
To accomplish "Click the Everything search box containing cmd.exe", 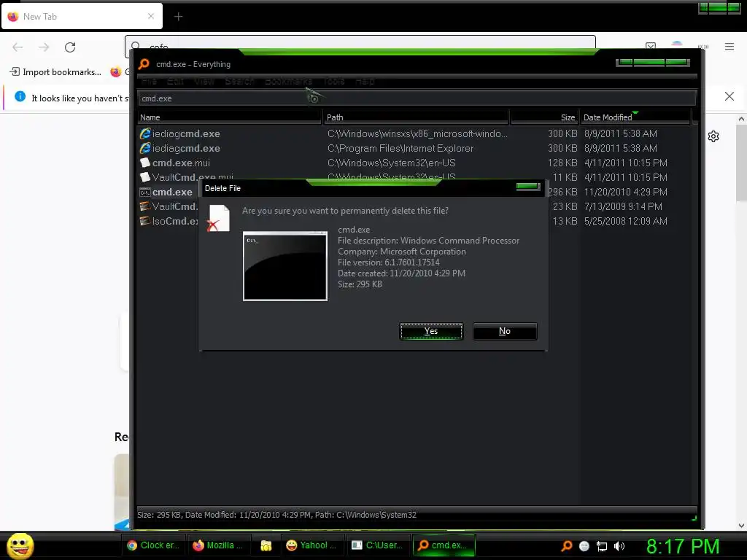I will (x=417, y=98).
